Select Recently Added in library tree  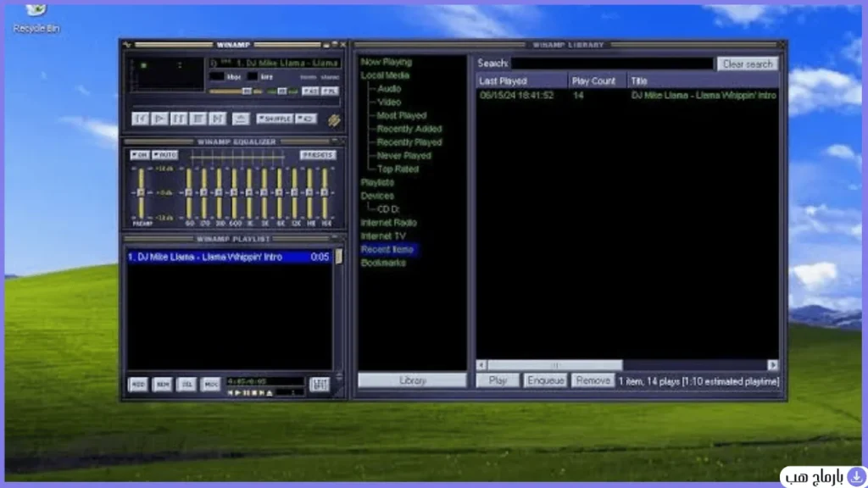click(409, 129)
